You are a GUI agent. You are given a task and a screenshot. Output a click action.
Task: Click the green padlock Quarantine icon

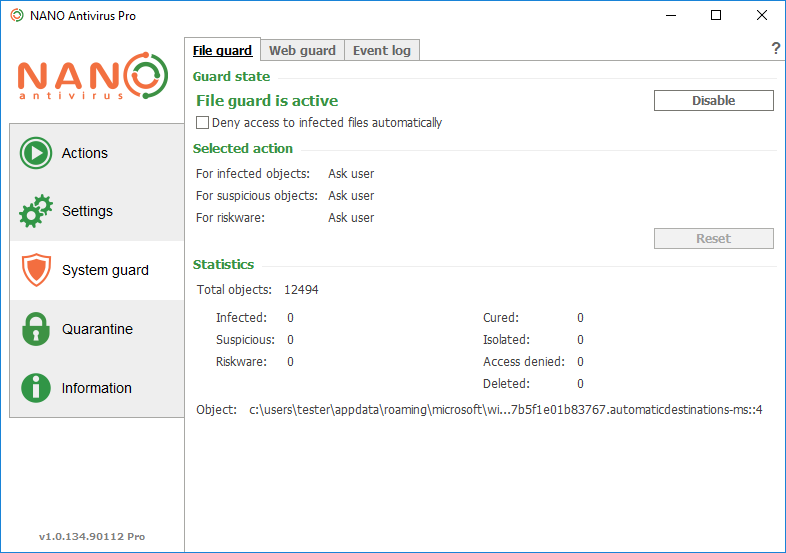point(36,329)
